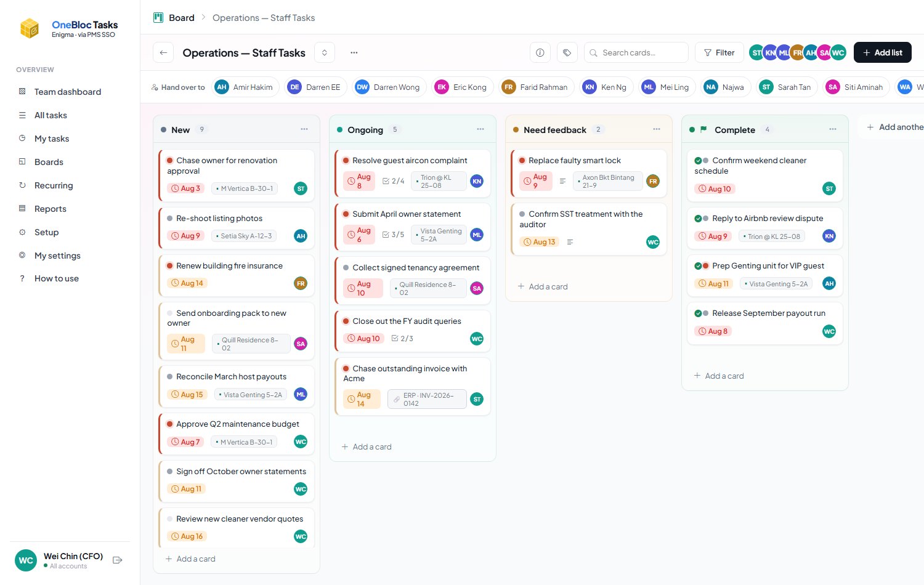Click the ML avatar on Reconcile March host payouts

click(301, 394)
